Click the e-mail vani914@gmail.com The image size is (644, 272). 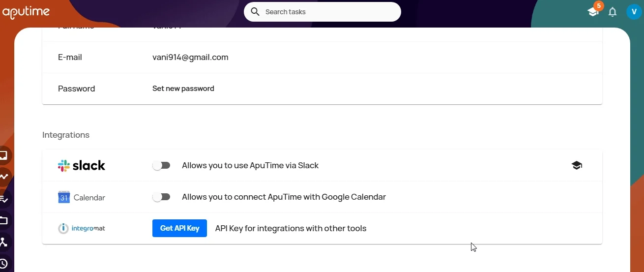(x=190, y=57)
